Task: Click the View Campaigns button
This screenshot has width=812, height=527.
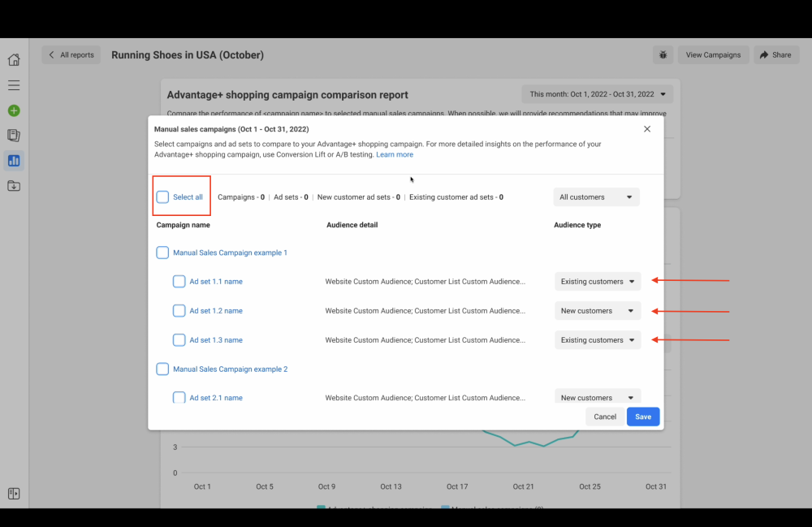Action: [x=713, y=55]
